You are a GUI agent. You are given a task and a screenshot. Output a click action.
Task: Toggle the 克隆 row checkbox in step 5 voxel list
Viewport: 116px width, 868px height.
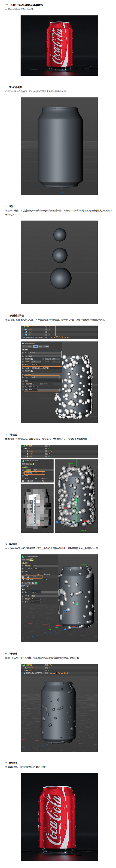tap(23, 580)
